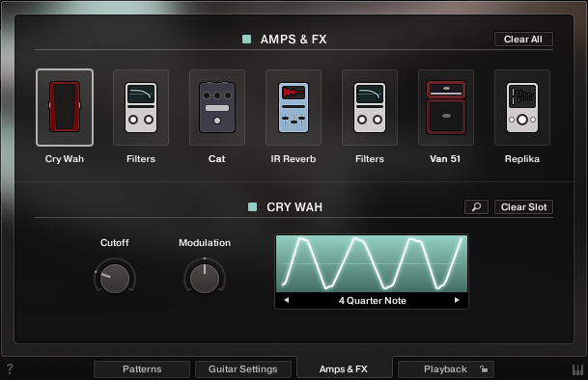Open the 4 Quarter Note rate selector
The height and width of the screenshot is (380, 588).
coord(372,301)
